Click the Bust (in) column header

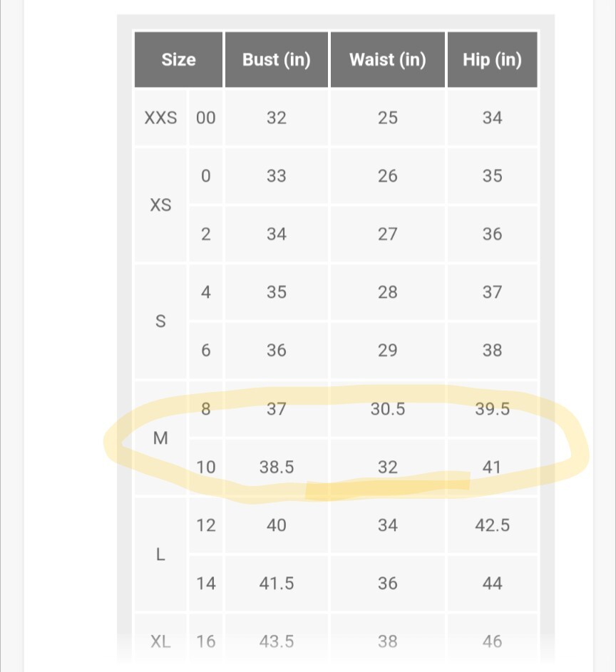click(x=277, y=60)
